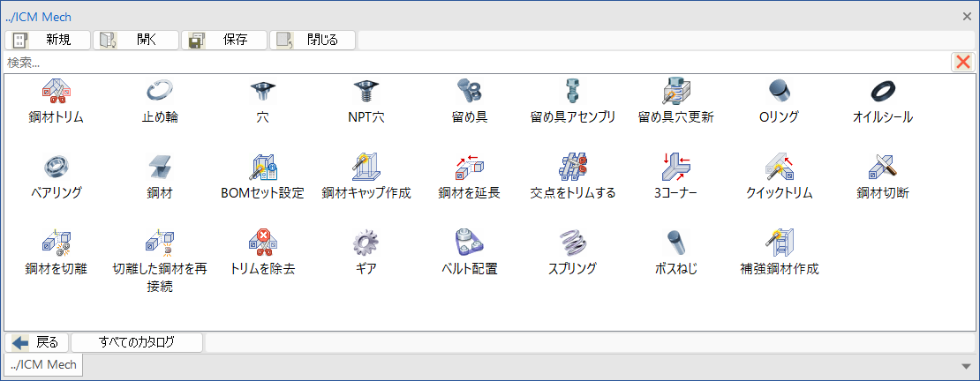
Task: Expand the bottom-right tab list arrow
Action: point(966,365)
